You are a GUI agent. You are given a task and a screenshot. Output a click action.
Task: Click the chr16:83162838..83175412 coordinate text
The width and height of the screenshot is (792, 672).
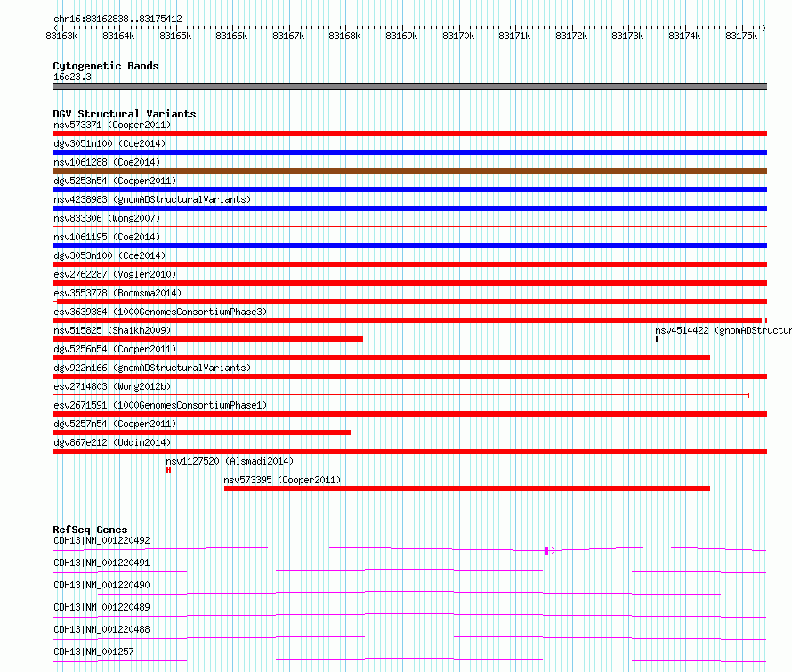click(117, 19)
